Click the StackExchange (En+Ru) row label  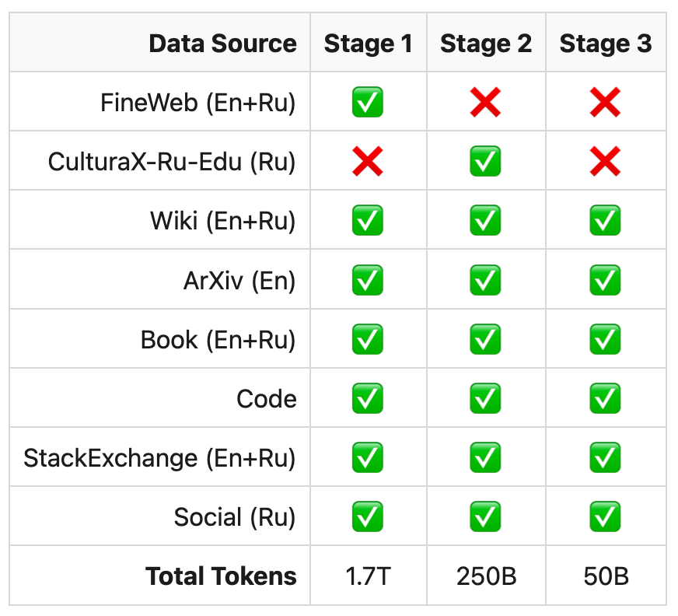[x=159, y=457]
